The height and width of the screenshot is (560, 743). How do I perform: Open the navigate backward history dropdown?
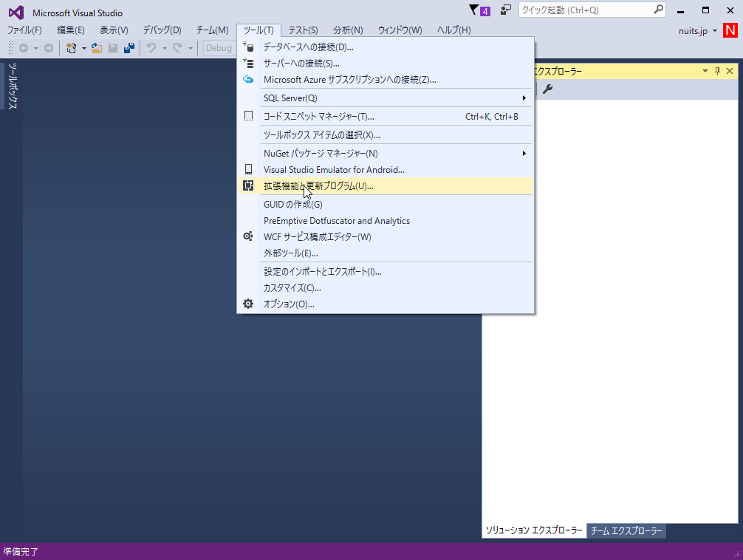36,48
